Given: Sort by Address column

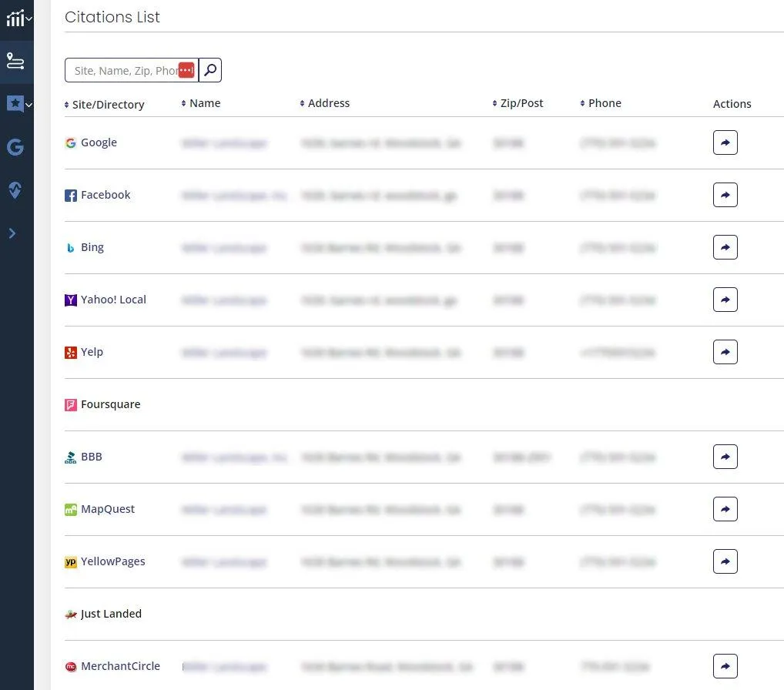Looking at the screenshot, I should (x=325, y=103).
